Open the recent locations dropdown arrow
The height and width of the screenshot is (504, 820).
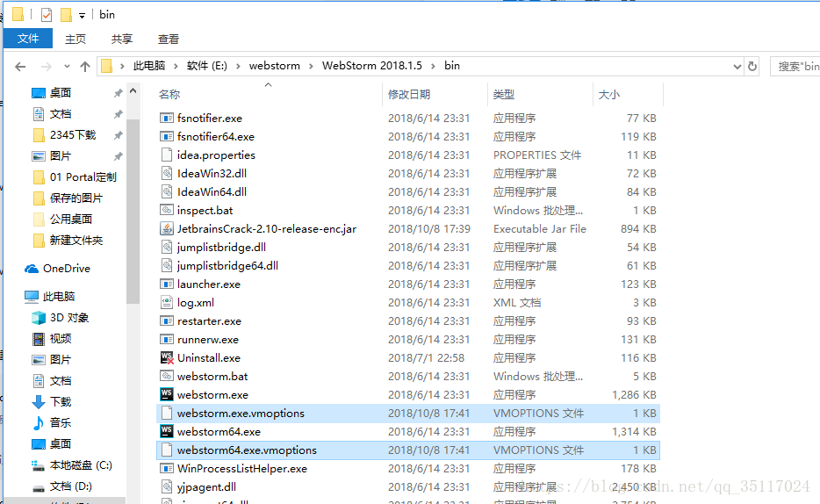point(67,67)
